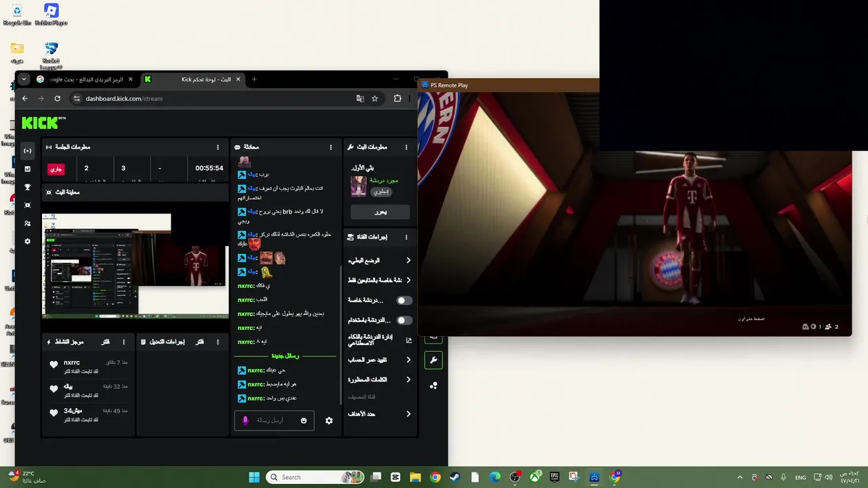Click the three-dots cluster icon below wrench

coord(433,386)
